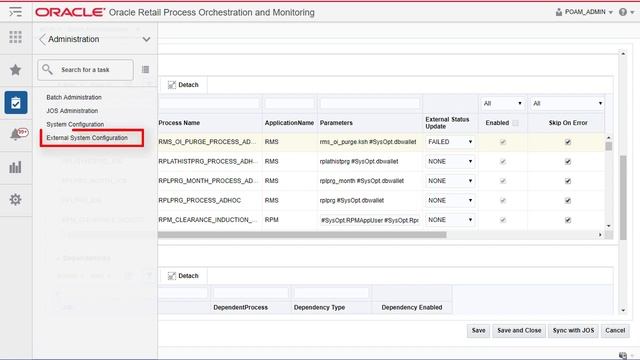Toggle Enabled for RPLPRG_MONTH_PROCESS row

tap(503, 181)
